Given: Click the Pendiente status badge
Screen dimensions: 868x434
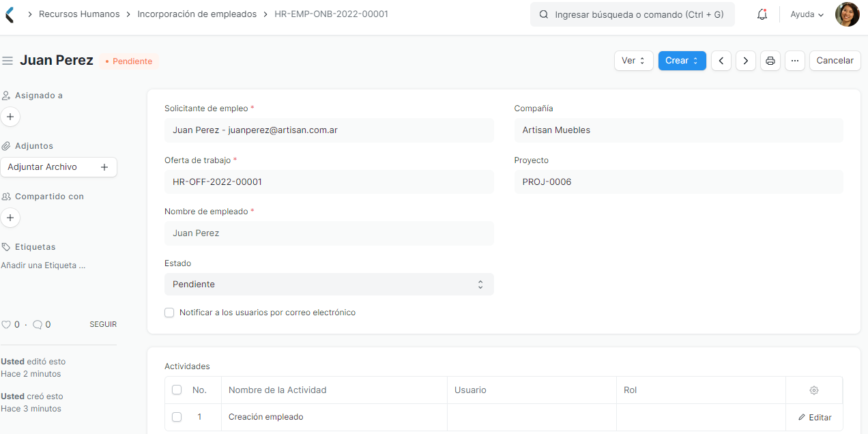Looking at the screenshot, I should click(x=129, y=61).
